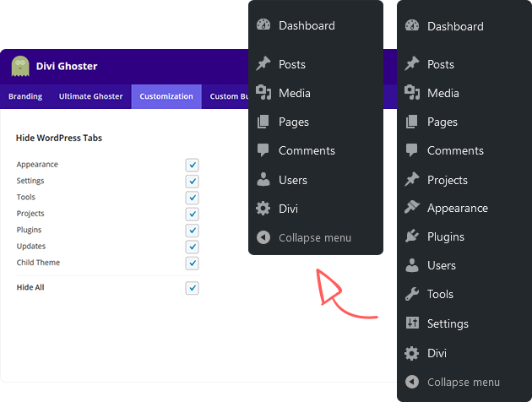Viewport: 532px width, 402px height.
Task: Click Users person icon in shorter menu
Action: [263, 179]
